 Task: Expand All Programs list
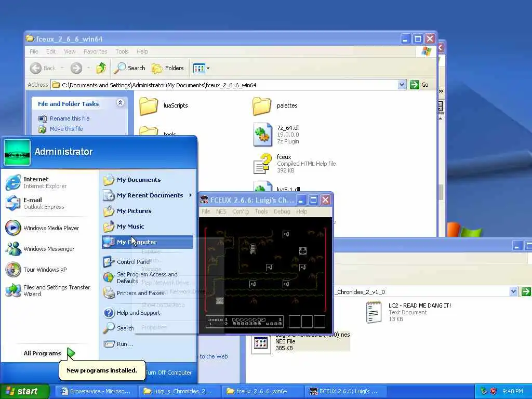48,353
